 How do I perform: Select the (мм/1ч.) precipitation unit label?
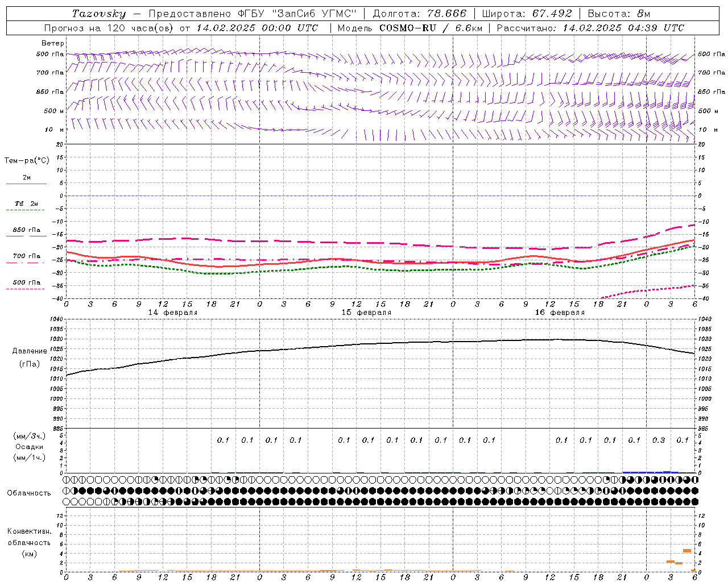point(30,458)
